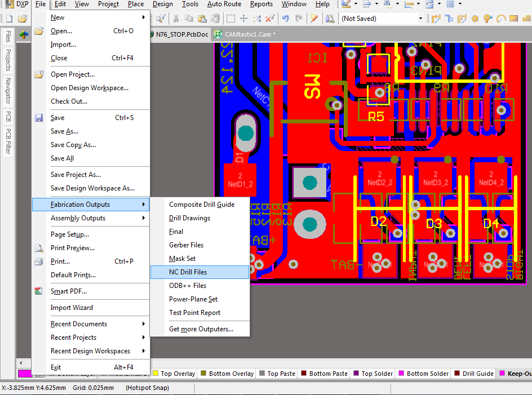The image size is (532, 395).
Task: Select the Bottom Paste layer tab
Action: 324,374
